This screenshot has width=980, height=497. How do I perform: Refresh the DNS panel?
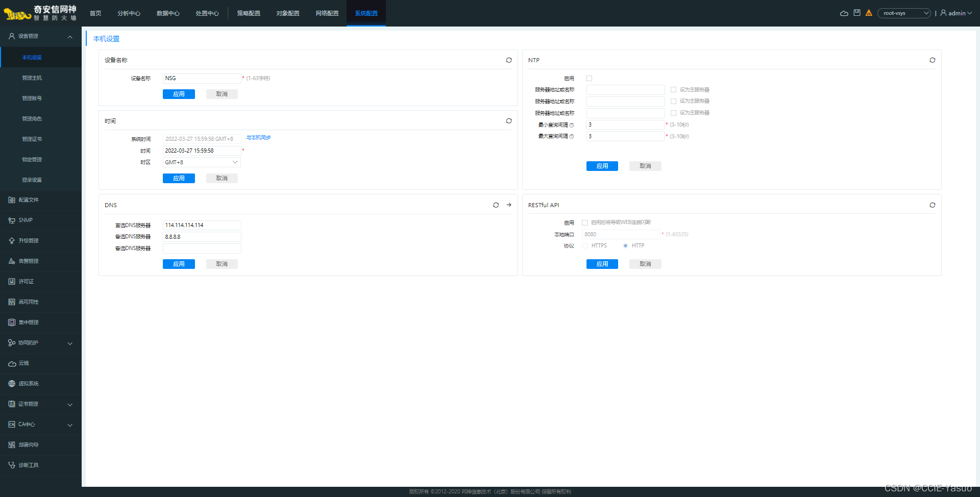coord(496,205)
